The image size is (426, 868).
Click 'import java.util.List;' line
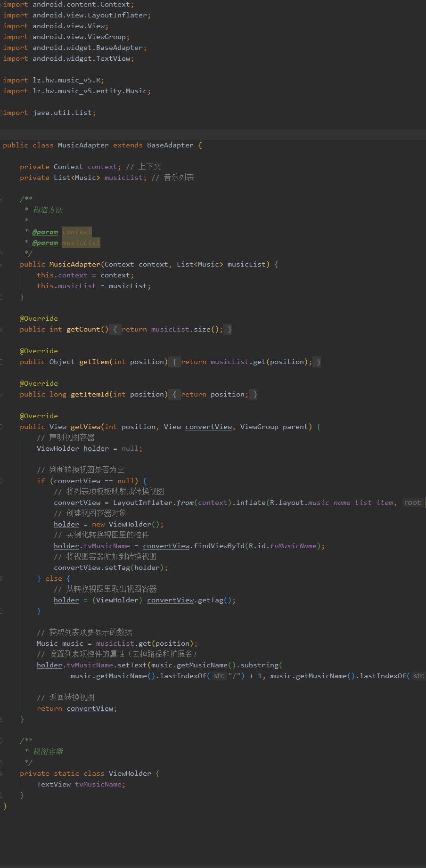point(49,113)
